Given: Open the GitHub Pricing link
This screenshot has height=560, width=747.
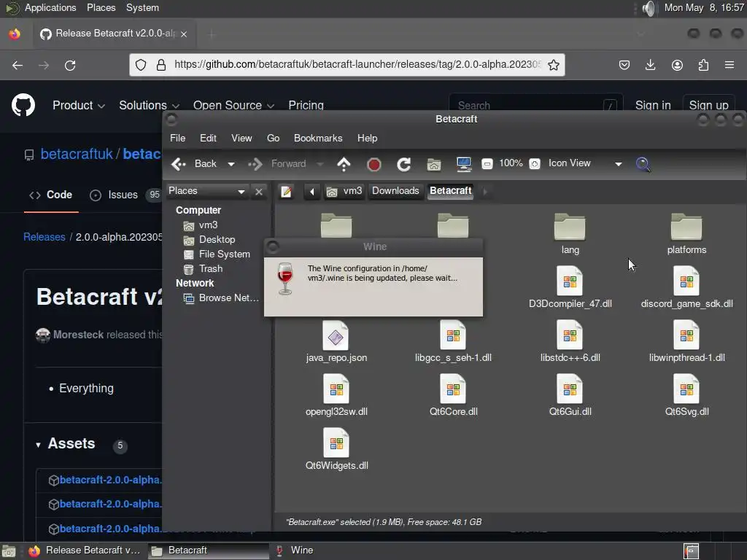Looking at the screenshot, I should tap(306, 105).
